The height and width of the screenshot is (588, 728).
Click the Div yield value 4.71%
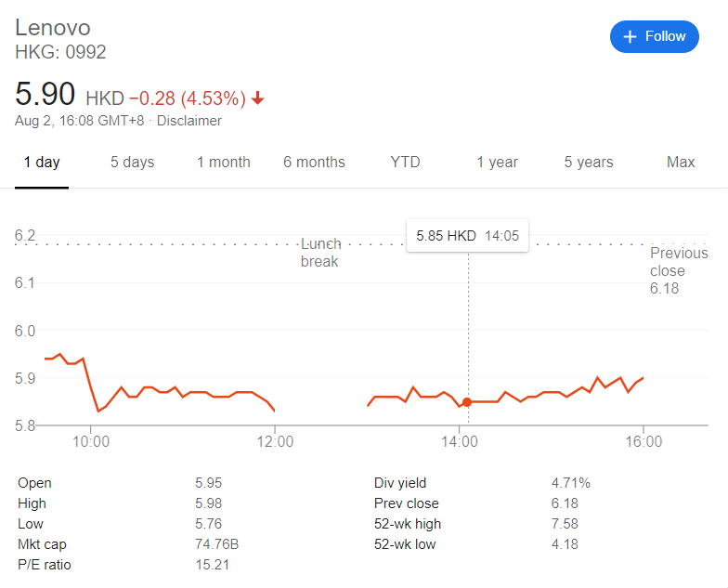(571, 483)
